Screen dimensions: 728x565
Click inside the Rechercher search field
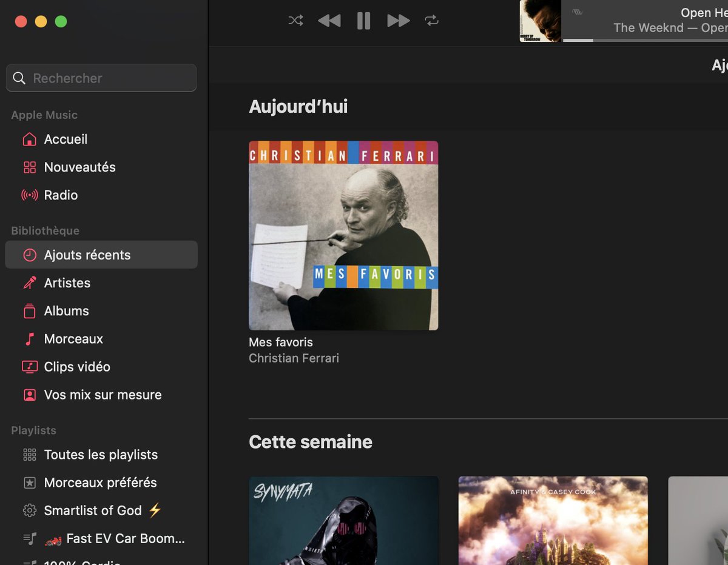tap(101, 78)
